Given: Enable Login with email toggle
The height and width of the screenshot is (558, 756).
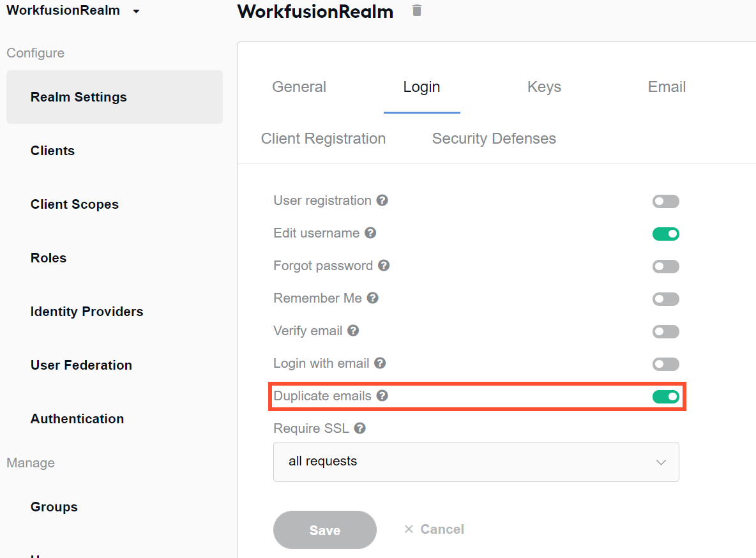Looking at the screenshot, I should (666, 364).
